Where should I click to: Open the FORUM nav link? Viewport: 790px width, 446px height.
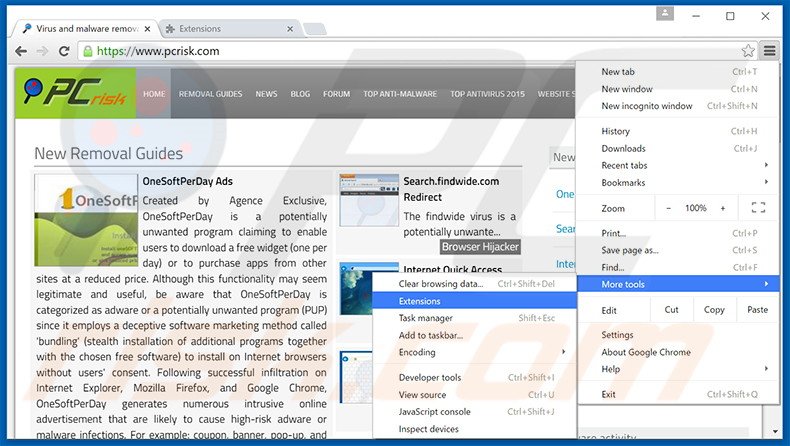tap(337, 94)
